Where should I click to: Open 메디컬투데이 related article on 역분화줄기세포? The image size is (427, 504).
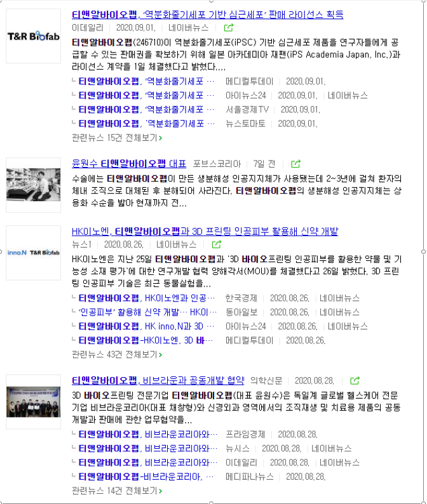[x=146, y=82]
